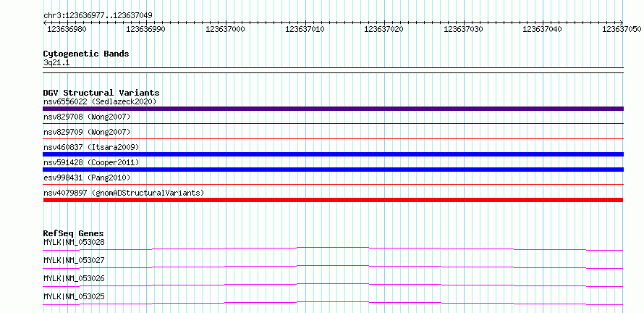The height and width of the screenshot is (313, 644).
Task: Open variant nsv829708 (Wong2007) label
Action: pyautogui.click(x=87, y=117)
